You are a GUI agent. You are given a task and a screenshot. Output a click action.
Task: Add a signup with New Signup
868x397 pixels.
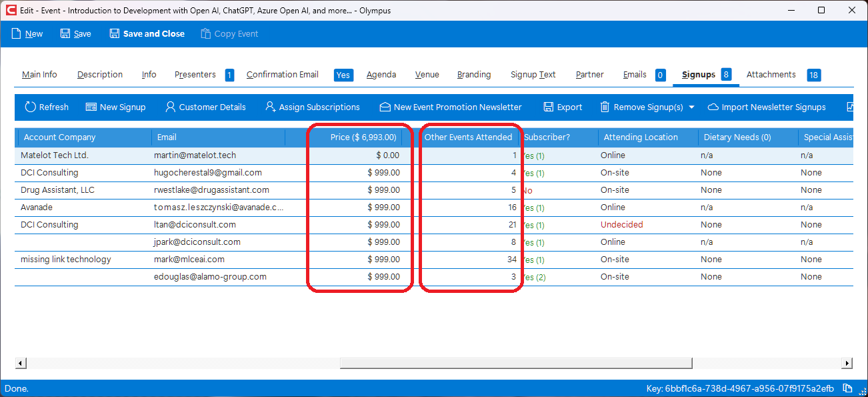[x=115, y=107]
